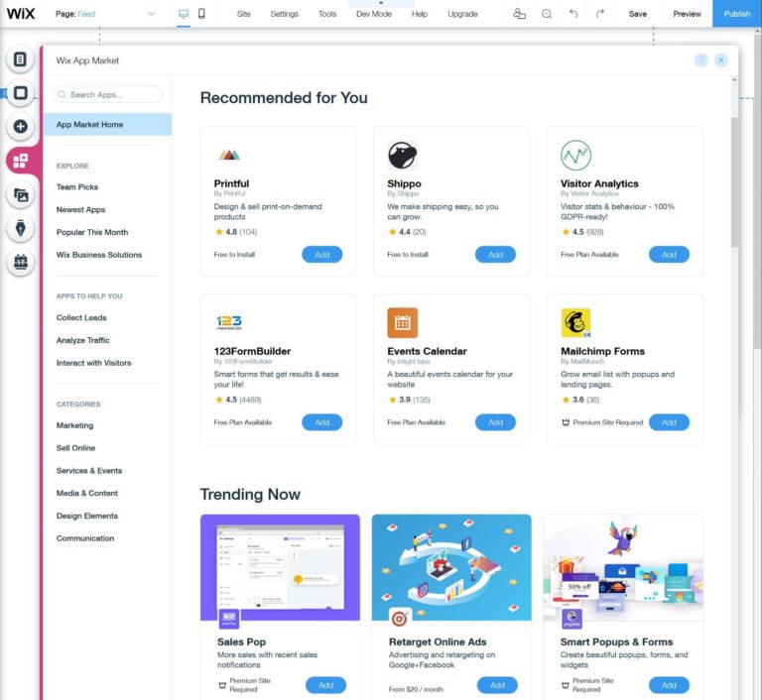Click the Smart Popups & Forms poptin icon
This screenshot has height=700, width=762.
pyautogui.click(x=571, y=619)
